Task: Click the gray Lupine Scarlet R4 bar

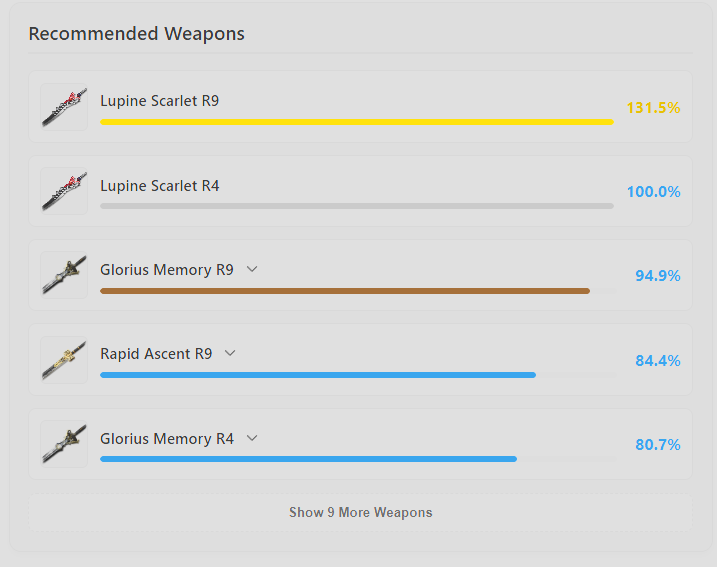Action: pyautogui.click(x=356, y=206)
